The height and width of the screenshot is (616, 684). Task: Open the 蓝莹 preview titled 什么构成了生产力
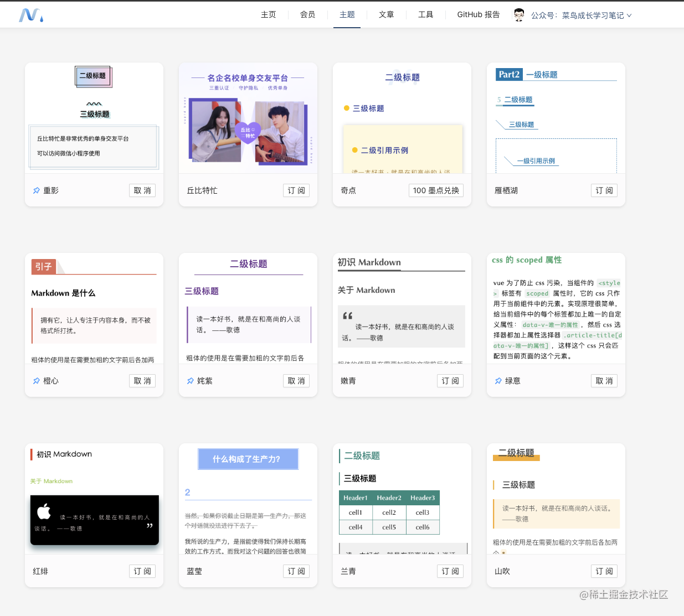click(248, 499)
